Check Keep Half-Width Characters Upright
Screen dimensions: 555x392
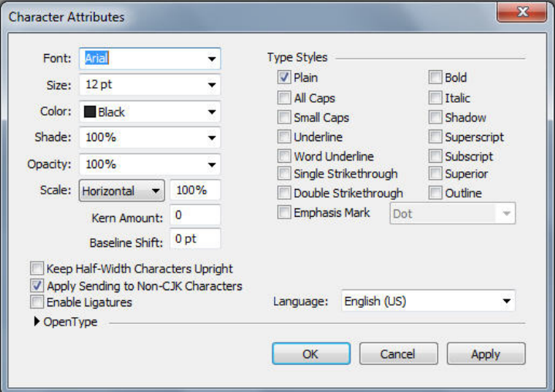[37, 269]
